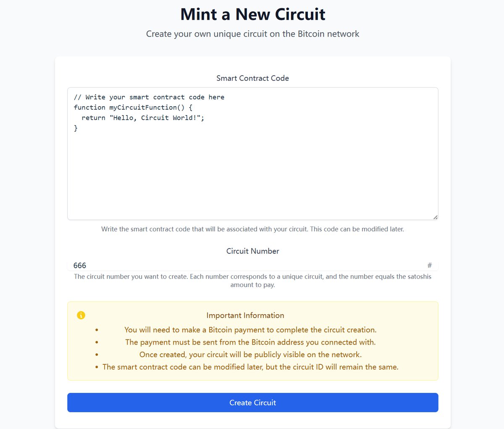Click the yellow info icon in notice box
The height and width of the screenshot is (429, 504).
point(81,315)
